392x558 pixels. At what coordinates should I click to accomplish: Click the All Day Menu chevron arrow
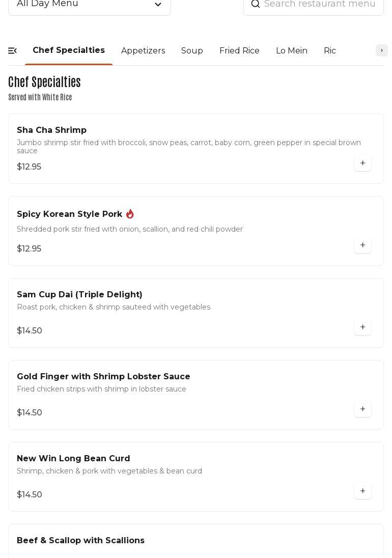point(158,5)
